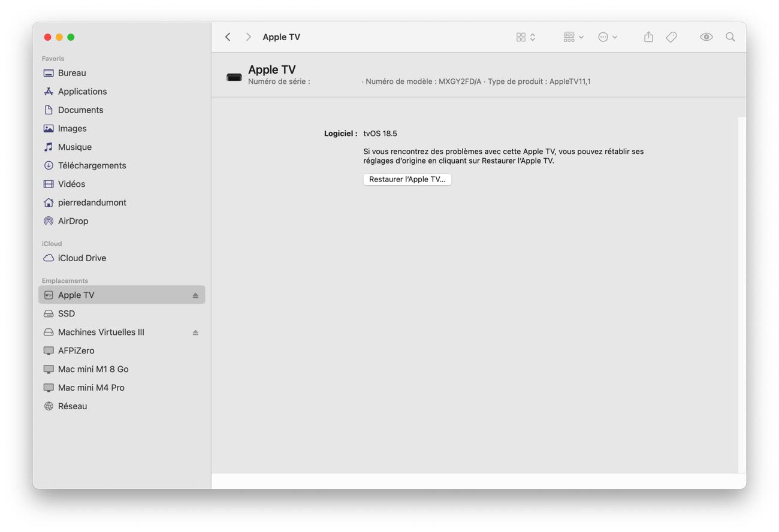The width and height of the screenshot is (779, 532).
Task: Open the ellipsis action menu dropdown
Action: (608, 37)
